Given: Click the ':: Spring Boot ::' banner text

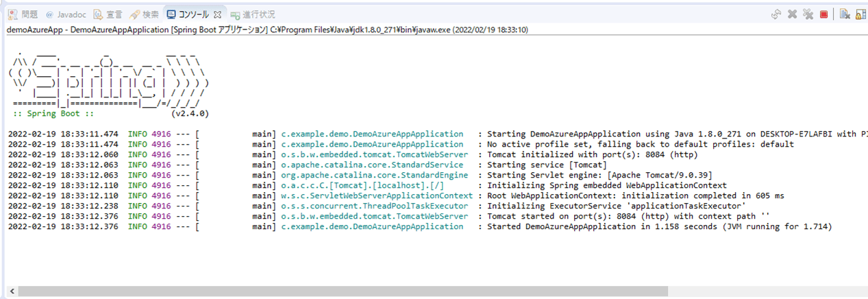Looking at the screenshot, I should (x=53, y=113).
